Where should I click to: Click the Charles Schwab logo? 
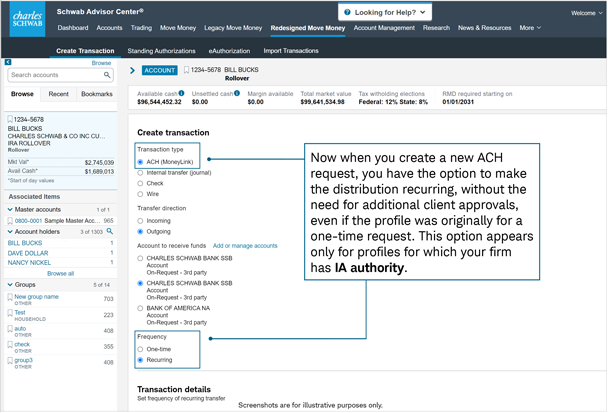(27, 19)
